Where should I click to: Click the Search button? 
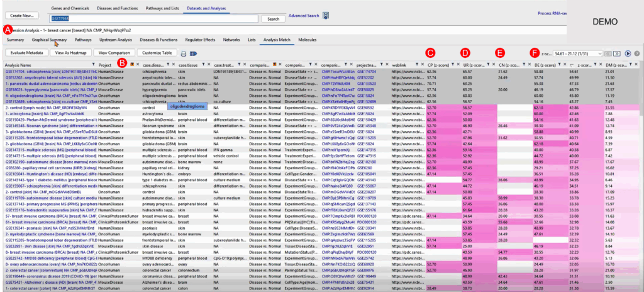(273, 19)
